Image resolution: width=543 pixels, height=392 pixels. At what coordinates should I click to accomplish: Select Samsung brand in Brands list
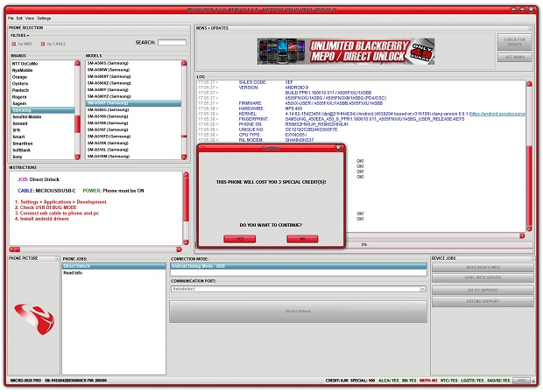[43, 110]
